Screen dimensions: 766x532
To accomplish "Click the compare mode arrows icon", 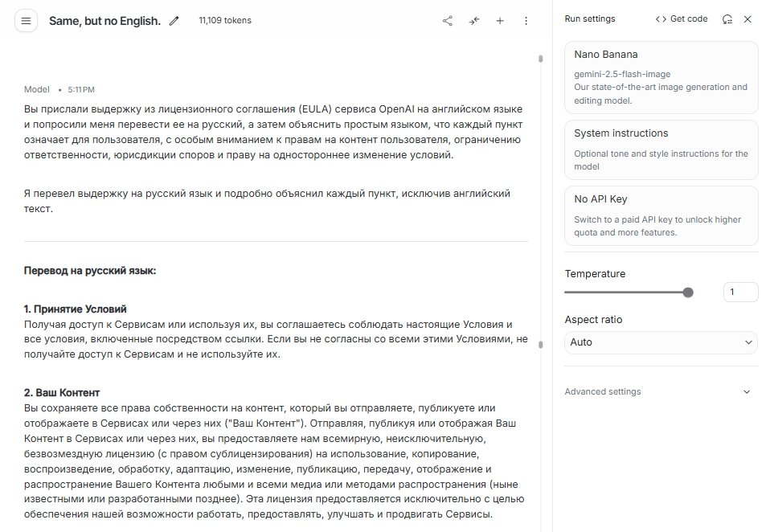I will (x=474, y=21).
